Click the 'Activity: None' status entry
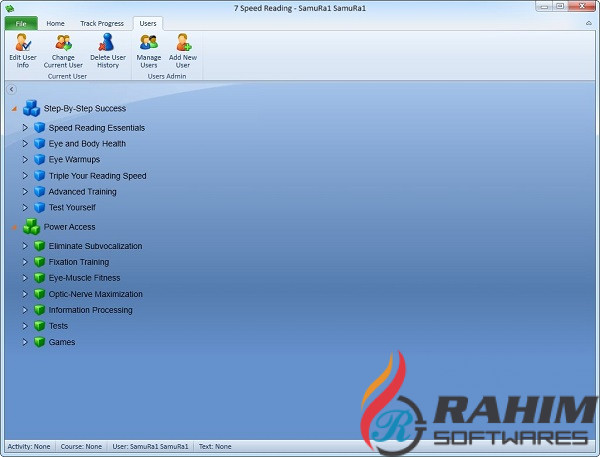Image resolution: width=600 pixels, height=457 pixels. click(29, 446)
